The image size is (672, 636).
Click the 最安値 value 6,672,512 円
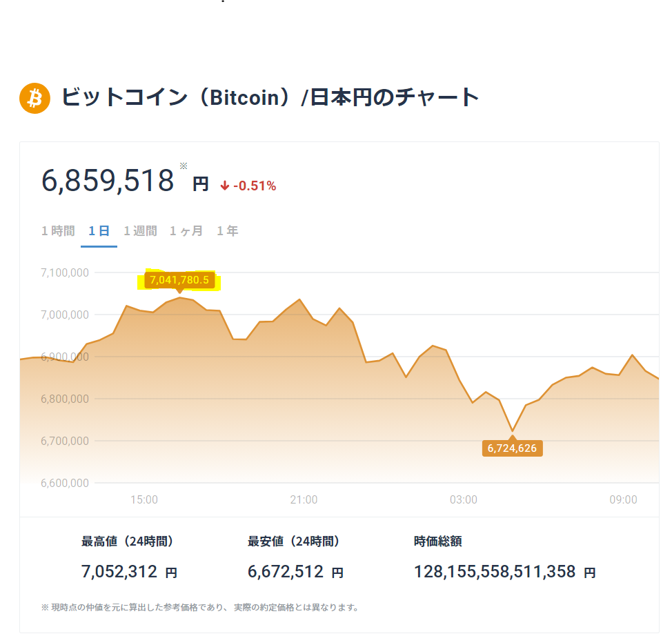coord(295,572)
